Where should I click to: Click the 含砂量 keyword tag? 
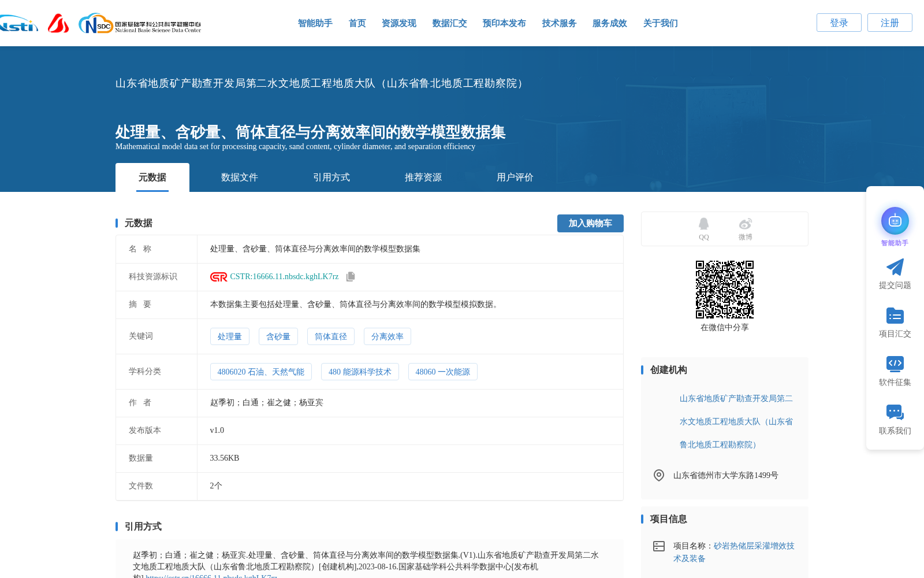[x=278, y=336]
